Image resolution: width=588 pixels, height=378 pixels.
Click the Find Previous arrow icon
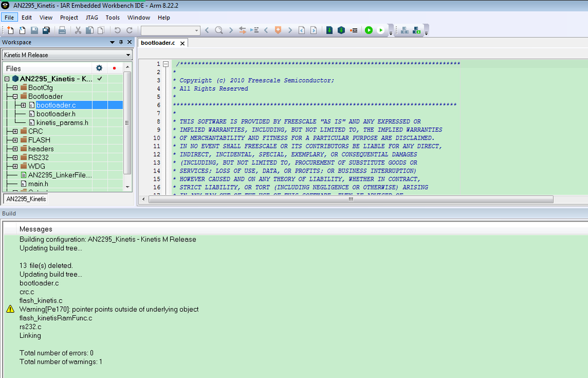click(207, 31)
